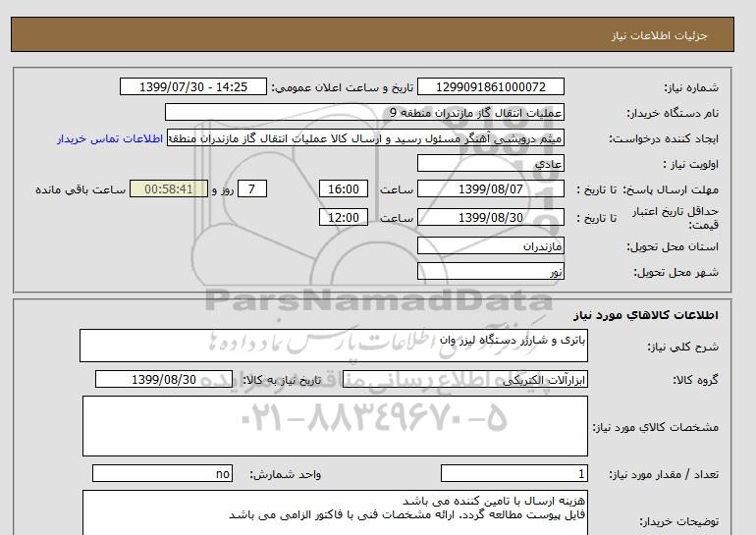Click the buyer notes text area
This screenshot has height=535, width=756.
click(x=335, y=512)
